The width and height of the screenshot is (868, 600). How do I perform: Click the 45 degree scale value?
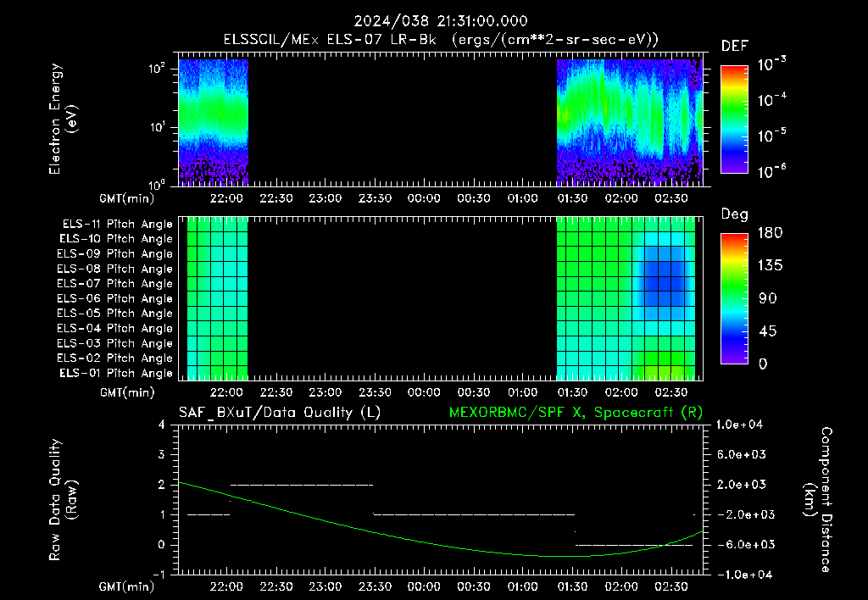[767, 331]
